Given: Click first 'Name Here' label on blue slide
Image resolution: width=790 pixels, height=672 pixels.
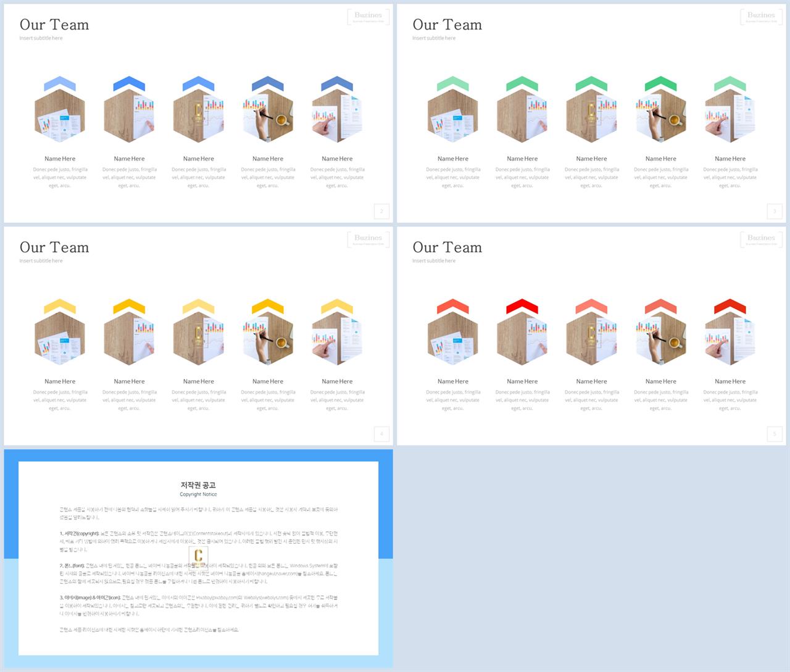Looking at the screenshot, I should 60,159.
